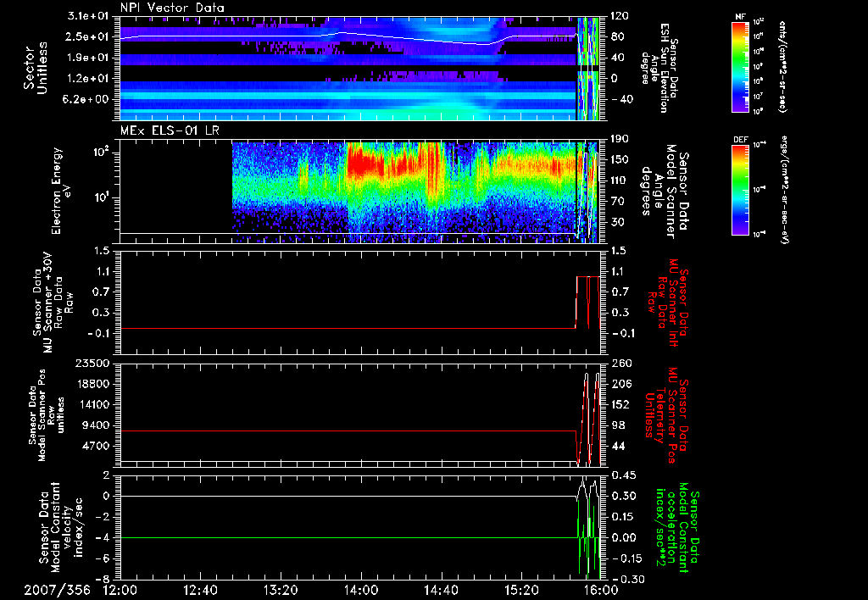868x600 pixels.
Task: Click the 12:00 time axis label
Action: 120,590
